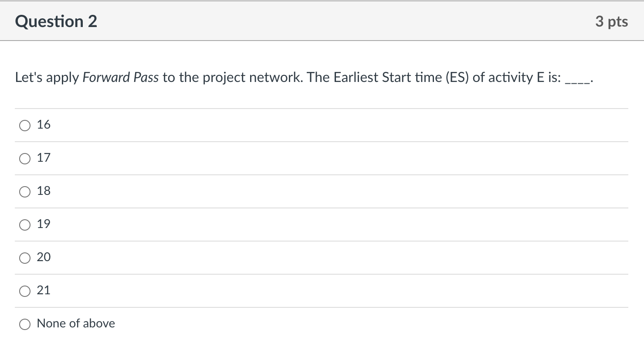Click the answer label reading 18

[44, 191]
